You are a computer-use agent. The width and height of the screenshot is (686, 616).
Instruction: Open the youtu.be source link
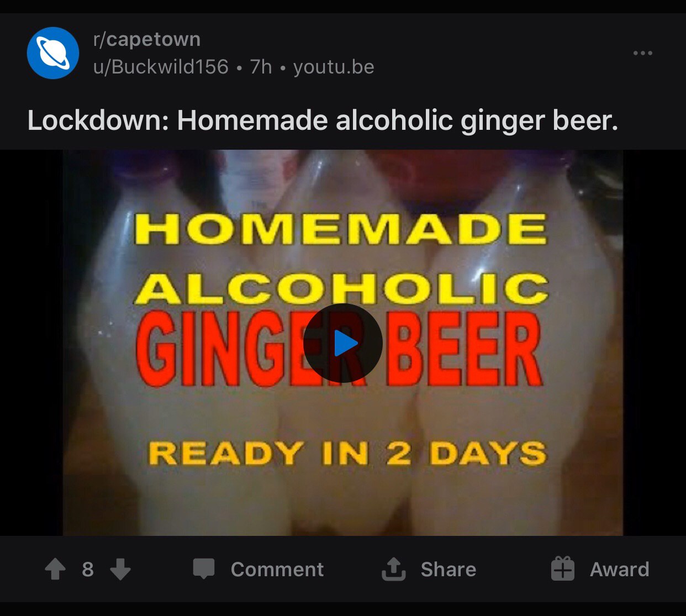click(x=334, y=67)
